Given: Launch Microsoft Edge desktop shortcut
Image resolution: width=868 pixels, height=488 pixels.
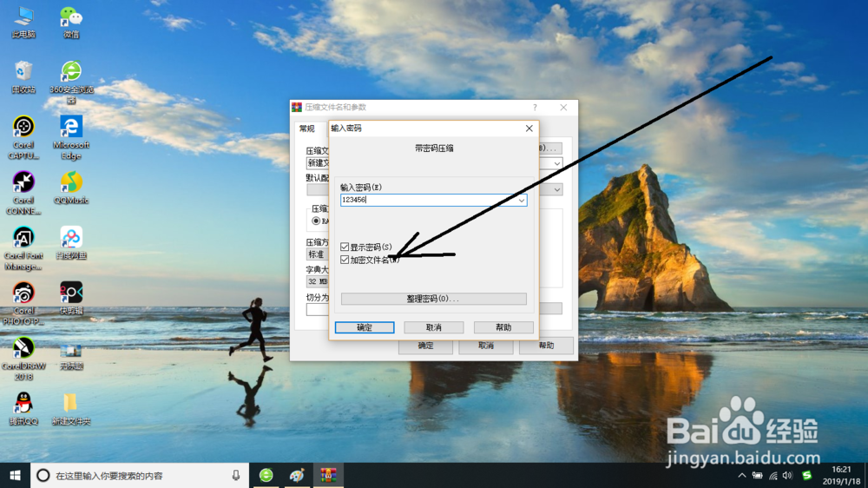Looking at the screenshot, I should pyautogui.click(x=71, y=138).
